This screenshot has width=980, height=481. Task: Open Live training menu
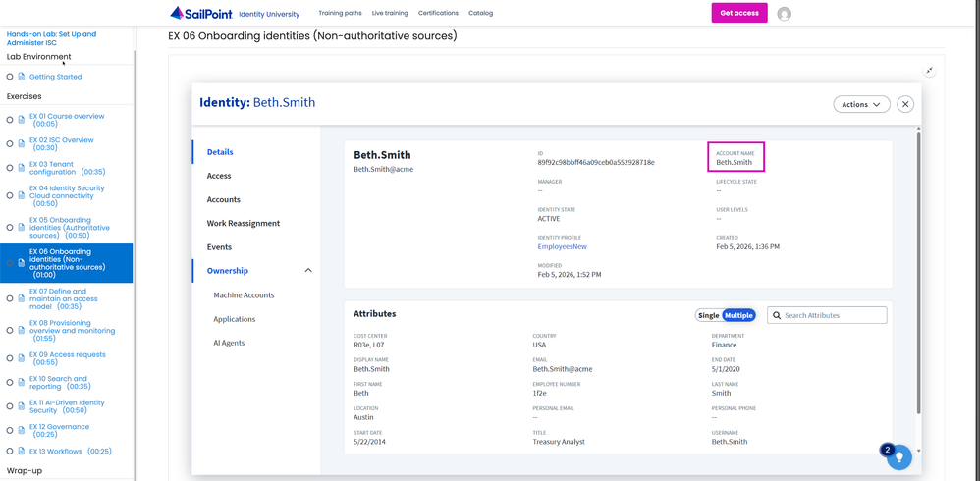point(390,13)
